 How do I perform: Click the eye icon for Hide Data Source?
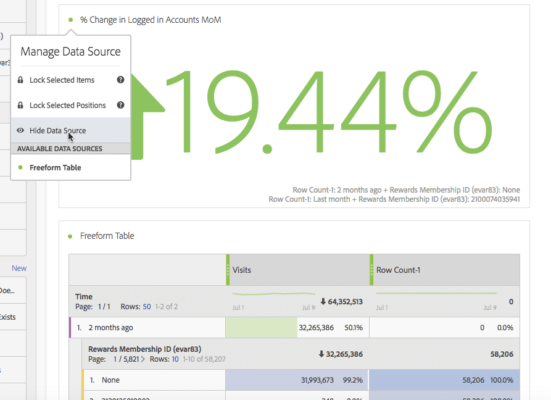pos(20,130)
